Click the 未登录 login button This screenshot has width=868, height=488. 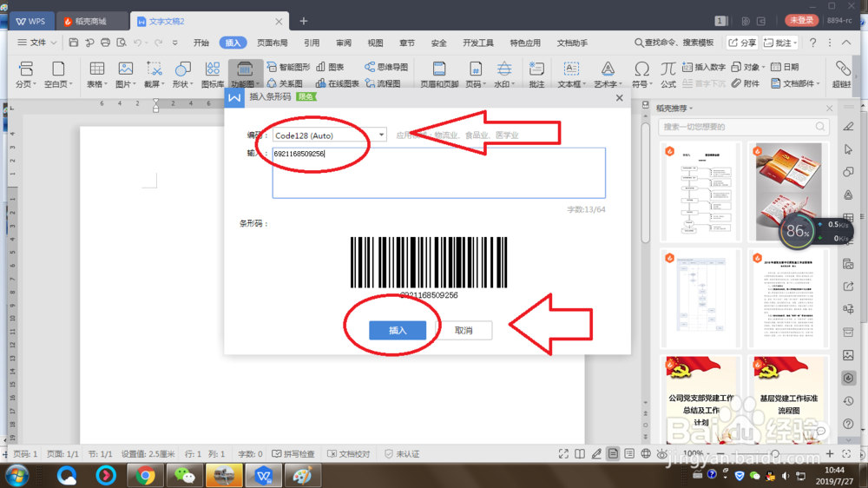tap(801, 21)
